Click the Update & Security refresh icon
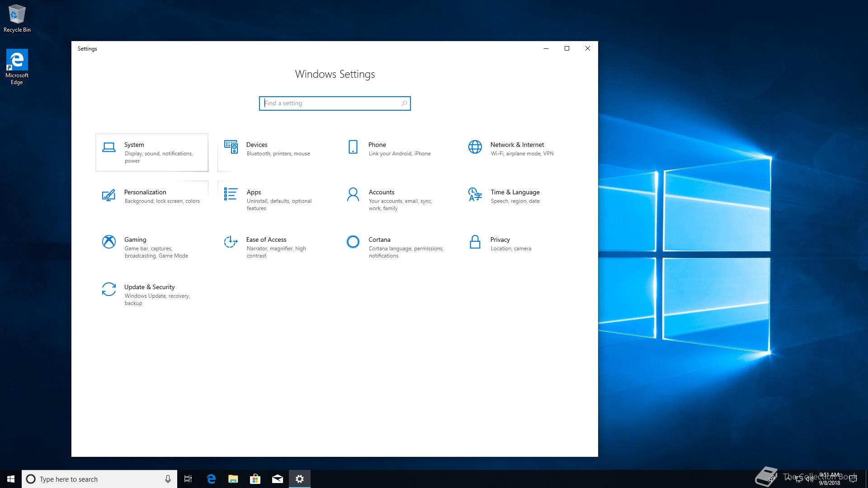This screenshot has width=868, height=488. click(108, 289)
